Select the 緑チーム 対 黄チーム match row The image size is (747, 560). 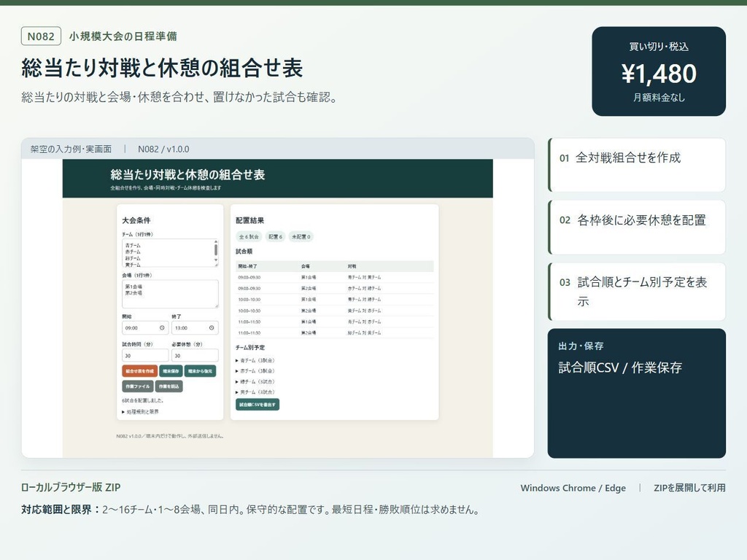[334, 332]
